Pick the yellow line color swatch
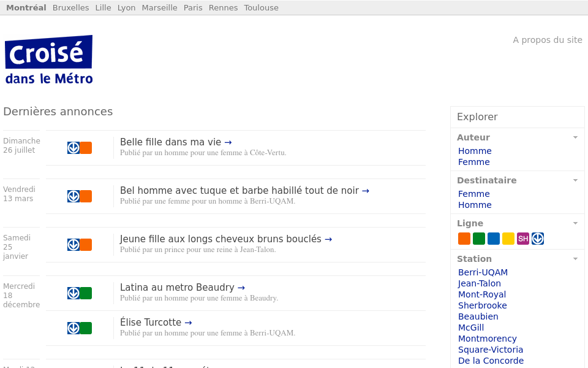 click(x=508, y=239)
